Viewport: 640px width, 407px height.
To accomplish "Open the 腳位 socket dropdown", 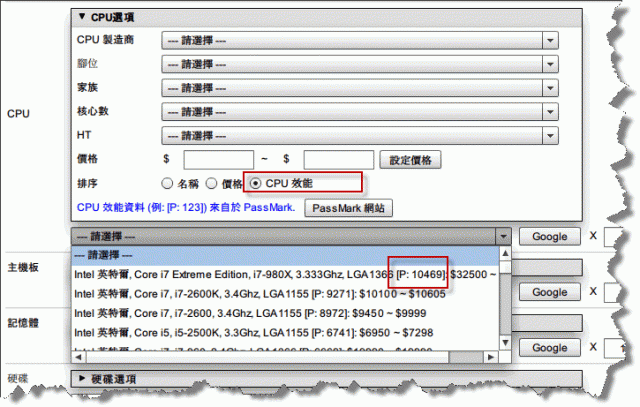I will coord(360,64).
